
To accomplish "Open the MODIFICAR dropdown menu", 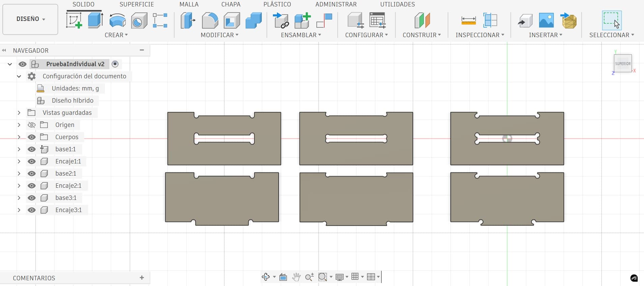I will (220, 35).
